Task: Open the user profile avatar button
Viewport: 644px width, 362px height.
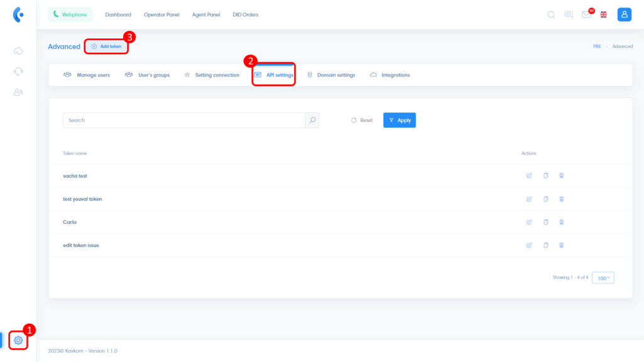Action: pos(624,14)
